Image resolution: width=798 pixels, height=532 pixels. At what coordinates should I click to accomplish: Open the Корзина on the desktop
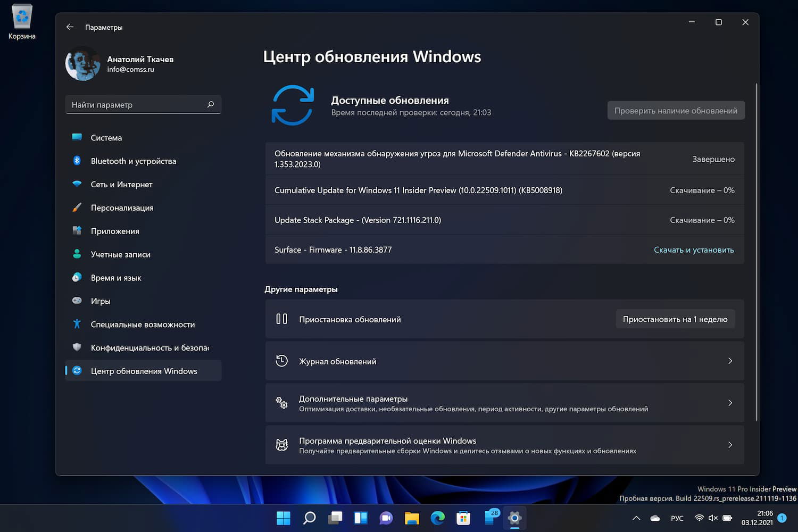[x=21, y=16]
